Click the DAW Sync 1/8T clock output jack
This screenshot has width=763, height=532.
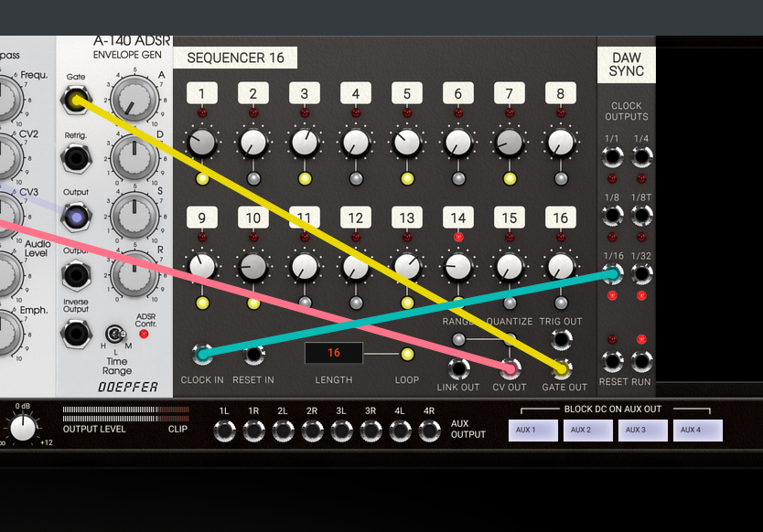click(641, 216)
